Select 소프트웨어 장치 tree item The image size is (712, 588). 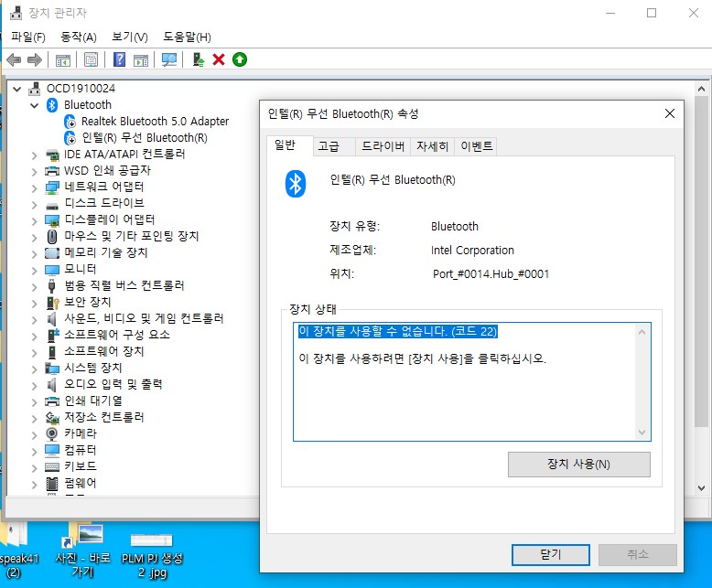104,351
